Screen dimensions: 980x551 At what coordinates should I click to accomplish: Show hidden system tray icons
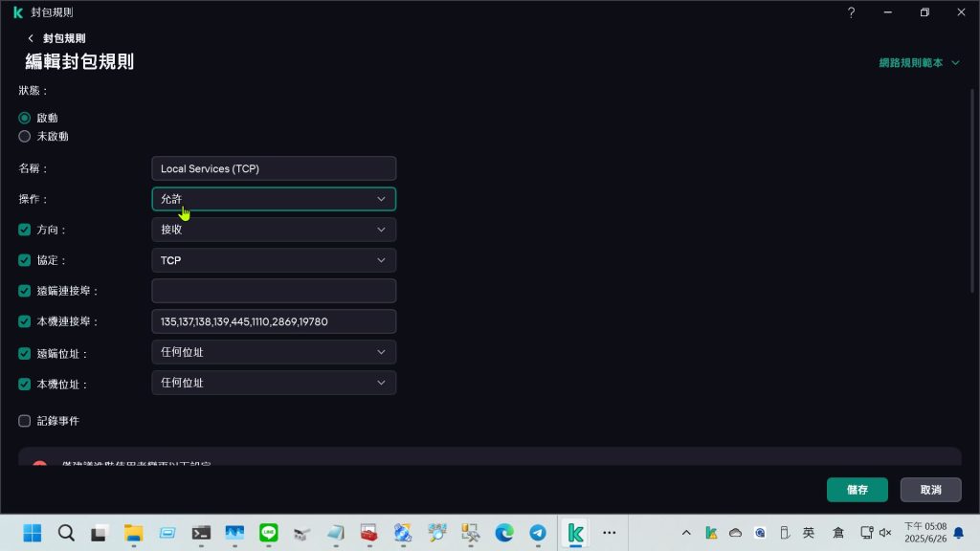point(685,533)
